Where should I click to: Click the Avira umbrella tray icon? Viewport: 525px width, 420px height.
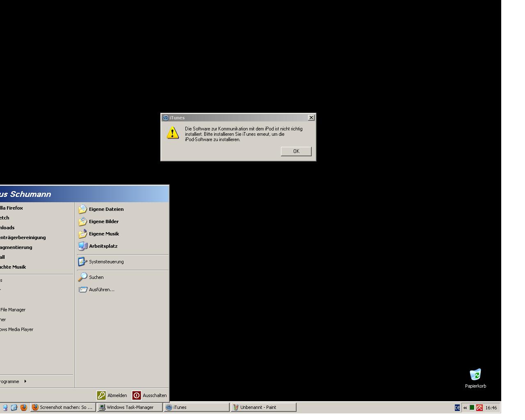[479, 408]
